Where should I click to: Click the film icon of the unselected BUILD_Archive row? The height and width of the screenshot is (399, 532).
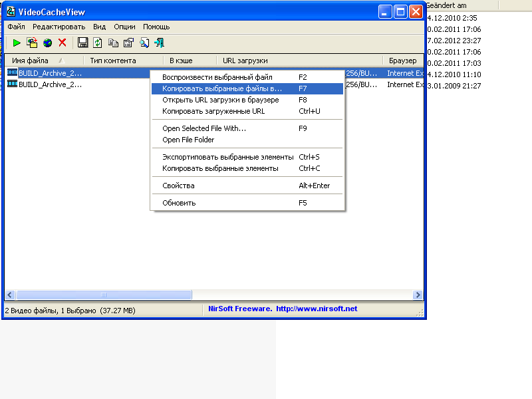pos(12,84)
